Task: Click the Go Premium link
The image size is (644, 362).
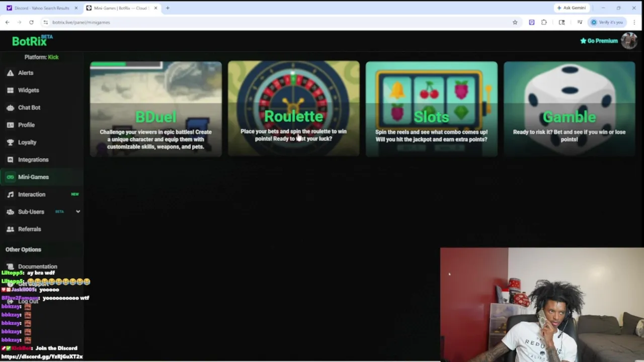Action: pos(599,41)
